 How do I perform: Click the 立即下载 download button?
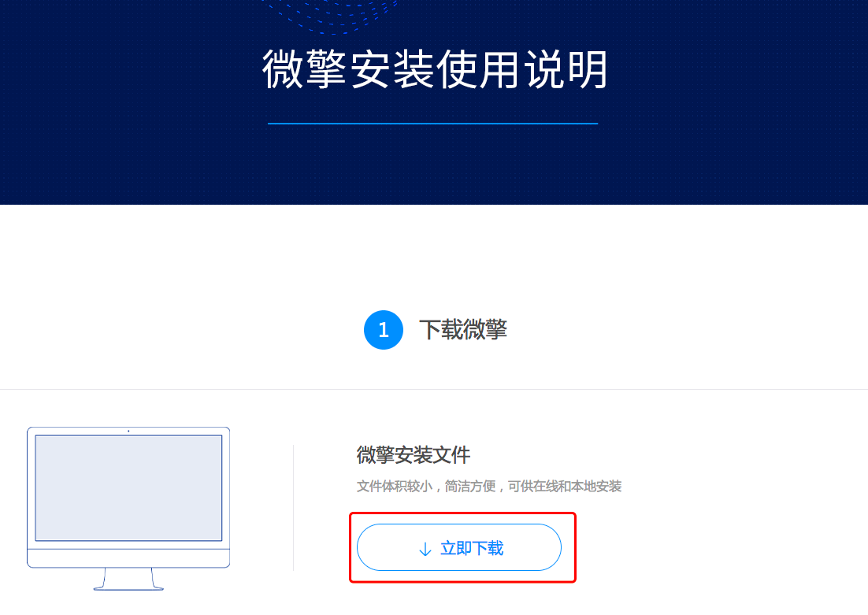[459, 547]
